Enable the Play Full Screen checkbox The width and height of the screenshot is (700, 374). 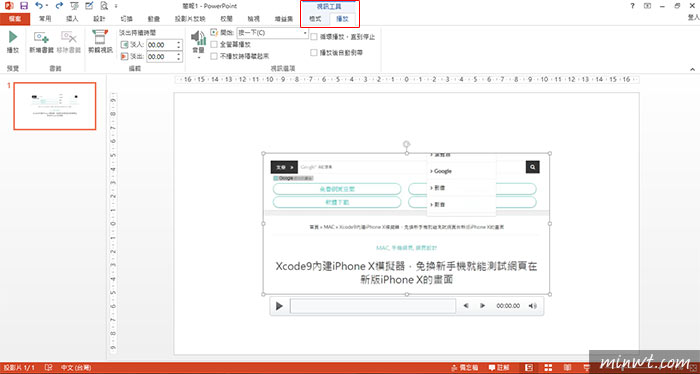[214, 45]
